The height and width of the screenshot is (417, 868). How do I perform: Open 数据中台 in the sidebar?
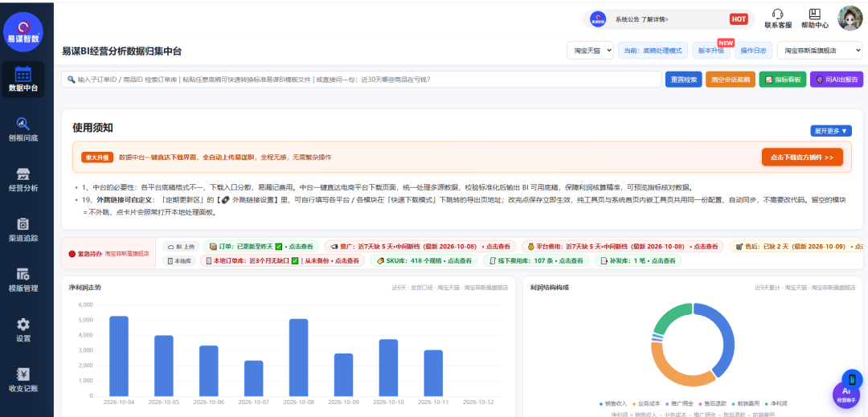pos(23,79)
